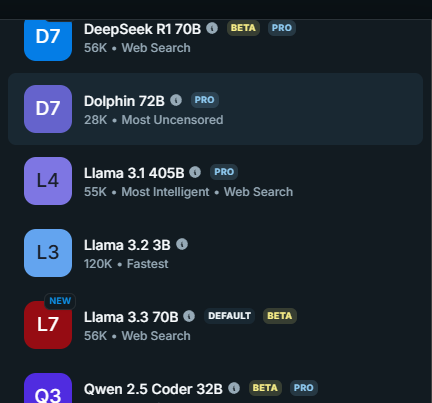This screenshot has width=432, height=403.
Task: Click the blue D7 DeepSeek model avatar
Action: click(48, 40)
